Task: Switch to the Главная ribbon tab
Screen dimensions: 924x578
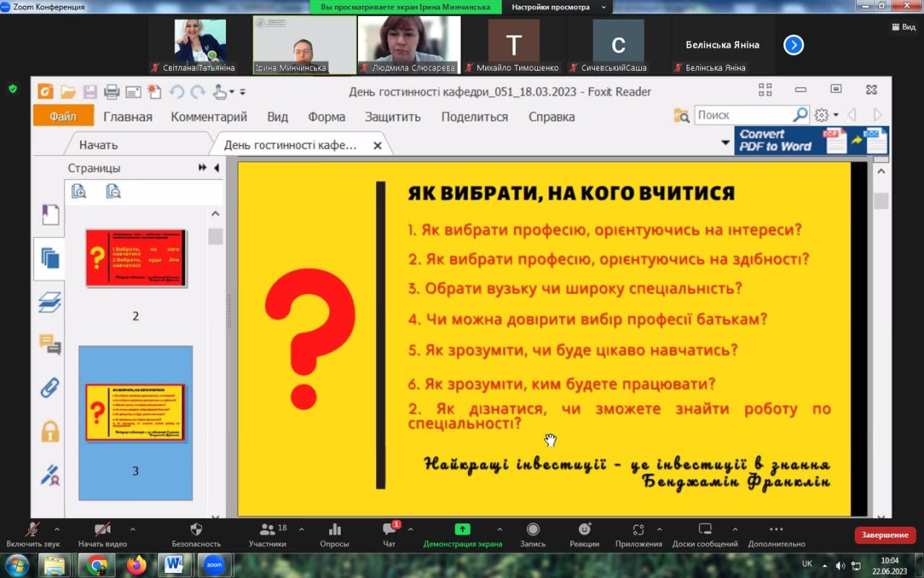Action: pyautogui.click(x=128, y=116)
